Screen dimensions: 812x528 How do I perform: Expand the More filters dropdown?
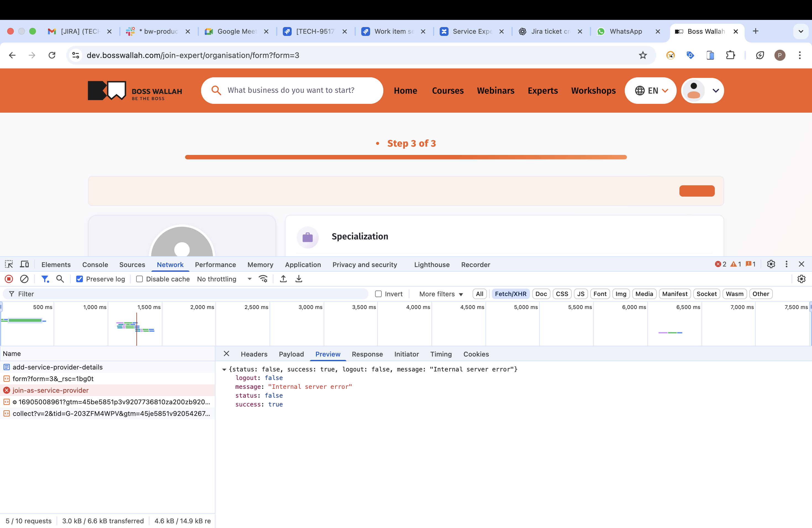[441, 294]
